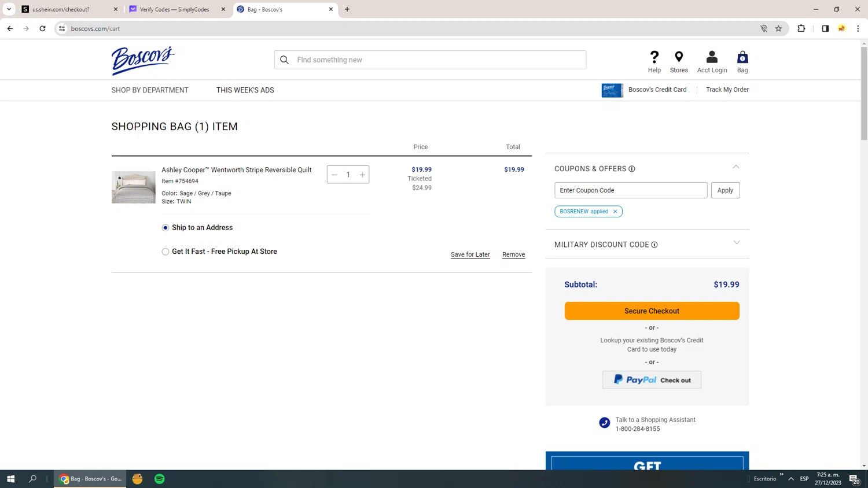This screenshot has height=488, width=868.
Task: Open Chrome extensions puzzle icon
Action: pos(801,28)
